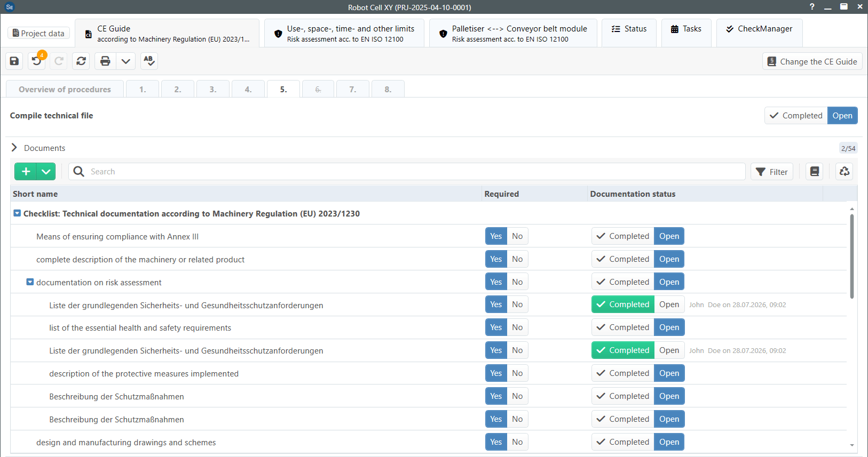
Task: Open the add-document dropdown arrow
Action: (46, 172)
